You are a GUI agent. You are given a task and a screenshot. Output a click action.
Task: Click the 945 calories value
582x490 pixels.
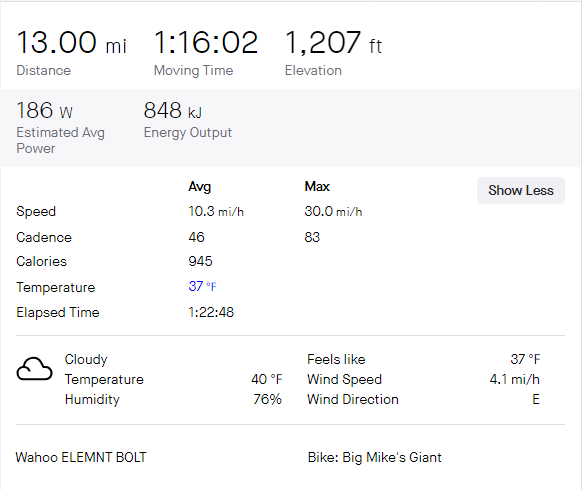pos(200,261)
